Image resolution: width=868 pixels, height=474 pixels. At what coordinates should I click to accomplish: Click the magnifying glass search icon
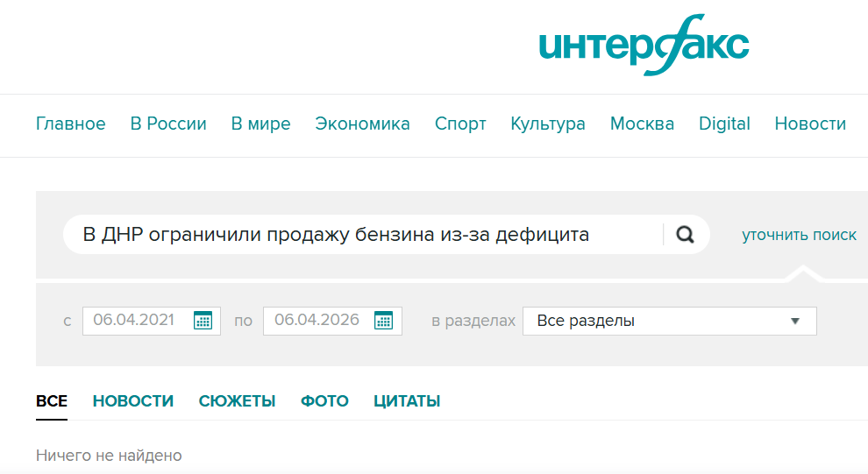tap(686, 235)
